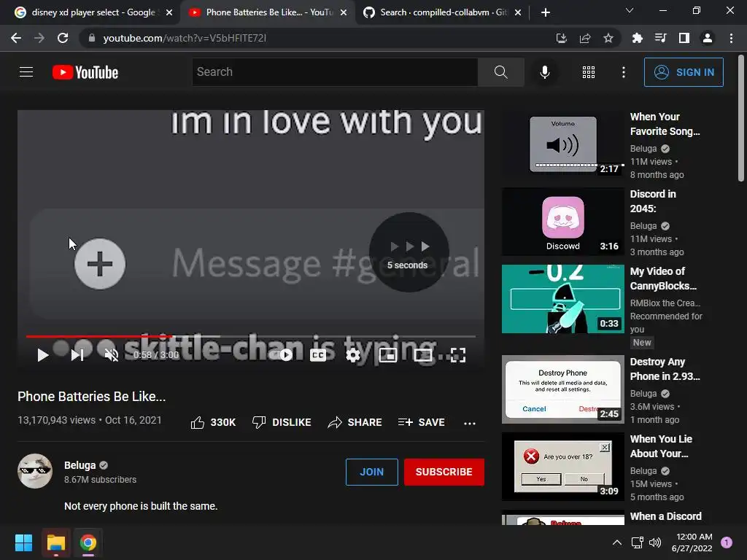Image resolution: width=747 pixels, height=560 pixels.
Task: Dislike this video
Action: tap(282, 422)
